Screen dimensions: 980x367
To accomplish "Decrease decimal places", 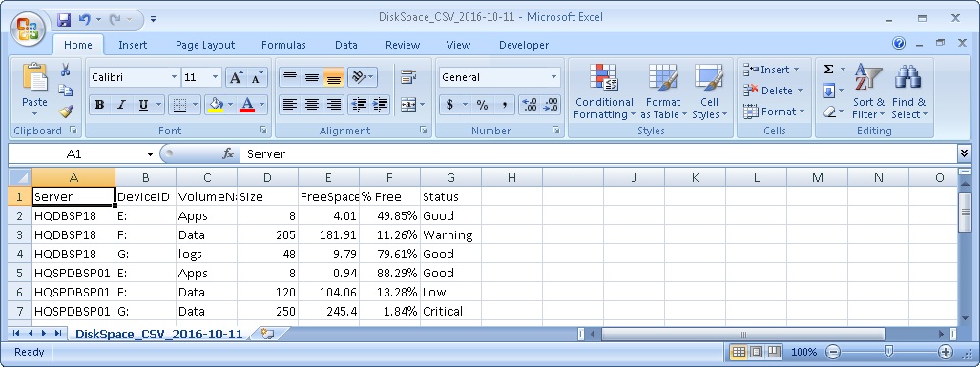I will point(551,104).
